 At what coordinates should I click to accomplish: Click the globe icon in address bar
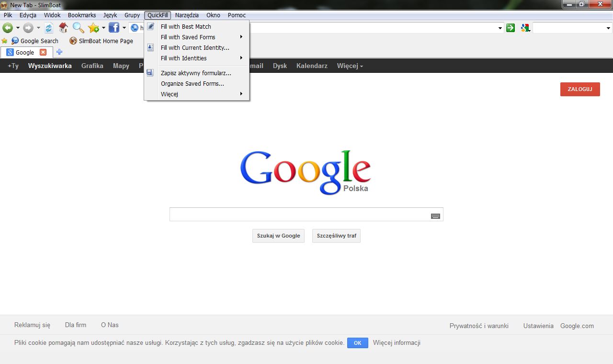(x=135, y=28)
